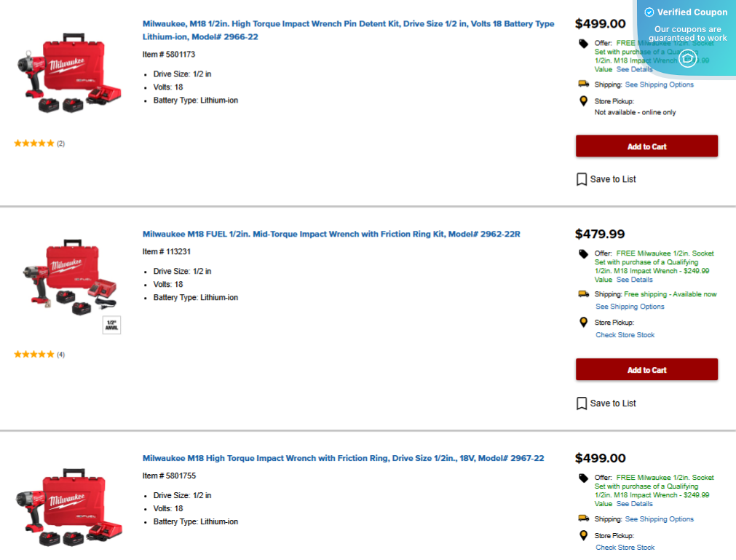Click the store pickup pin icon for Model 2967-22

[x=582, y=535]
